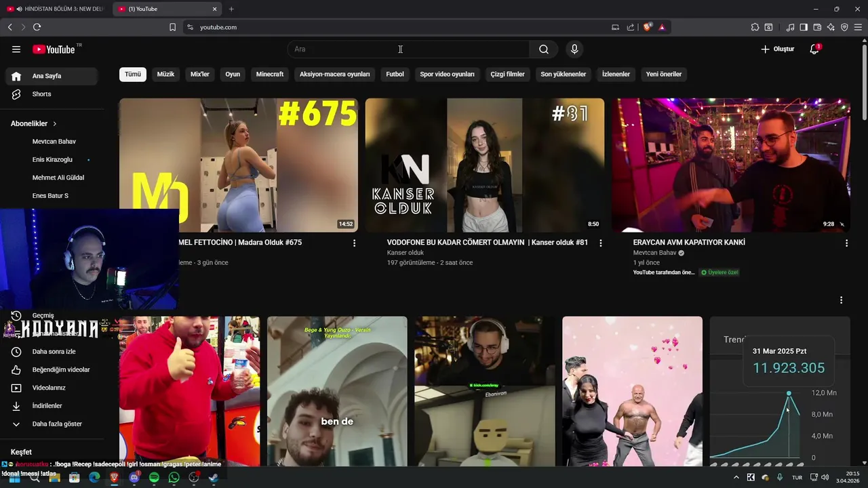The image size is (868, 488).
Task: Click the music note playlist toolbar icon
Action: 790,27
